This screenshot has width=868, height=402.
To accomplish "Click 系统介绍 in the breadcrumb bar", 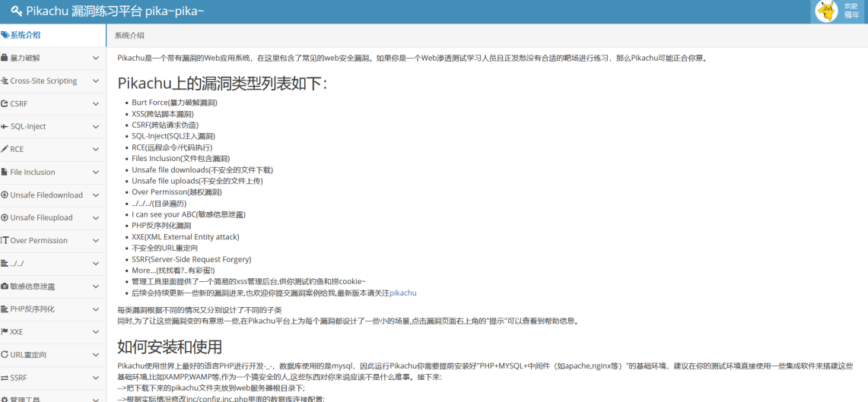I will (x=129, y=36).
